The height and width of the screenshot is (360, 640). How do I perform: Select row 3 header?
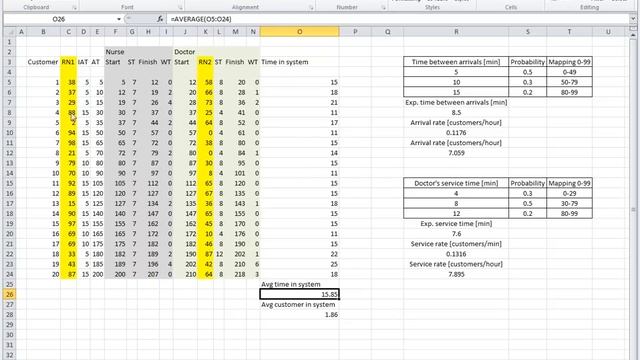(10, 62)
